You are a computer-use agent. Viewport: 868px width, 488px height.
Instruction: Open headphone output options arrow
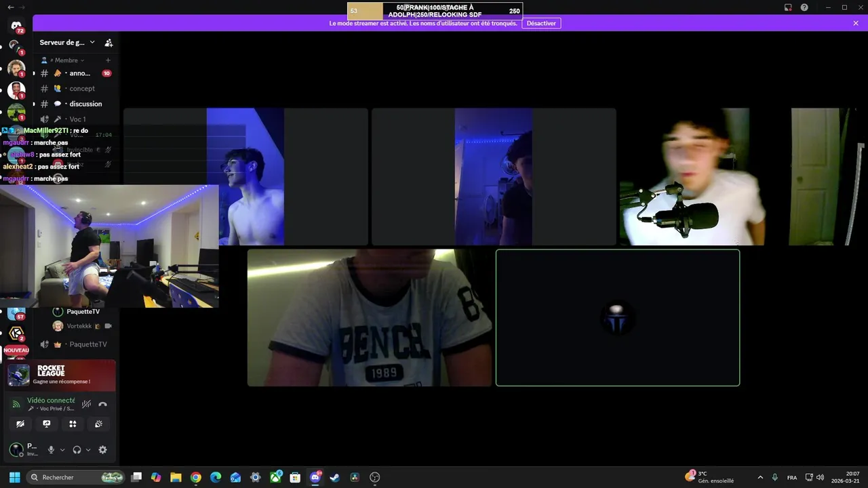click(88, 449)
